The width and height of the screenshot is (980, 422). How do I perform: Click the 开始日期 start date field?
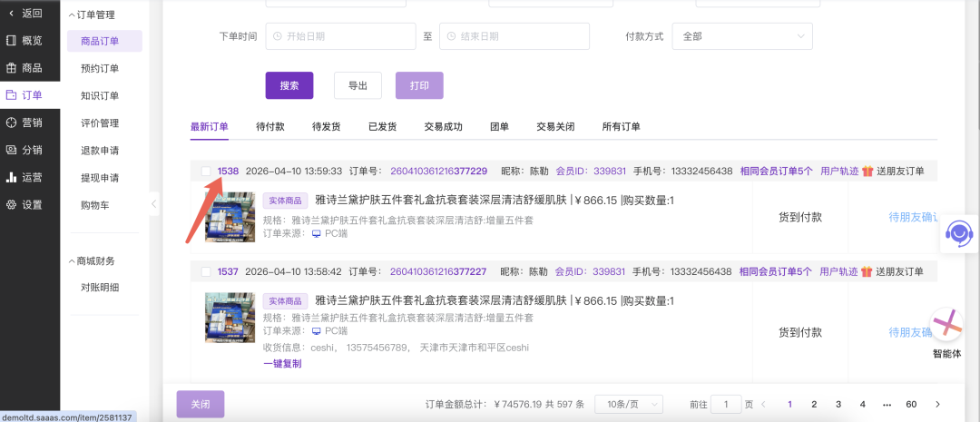click(339, 36)
